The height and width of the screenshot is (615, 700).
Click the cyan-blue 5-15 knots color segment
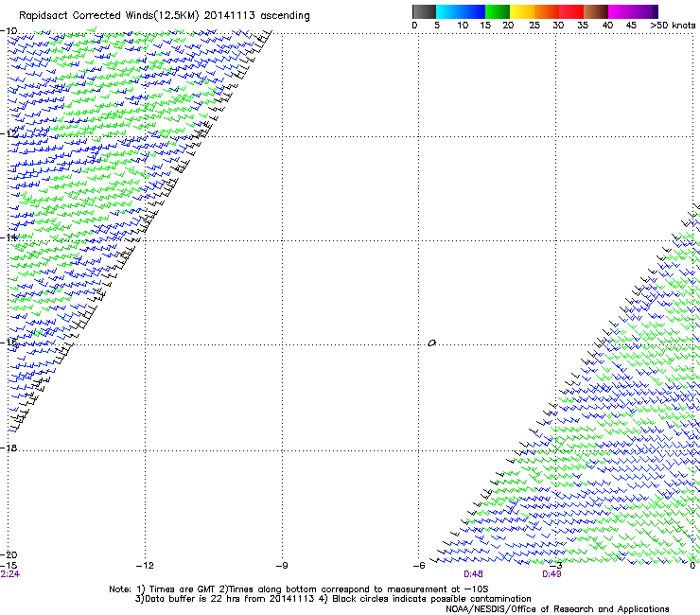point(461,11)
